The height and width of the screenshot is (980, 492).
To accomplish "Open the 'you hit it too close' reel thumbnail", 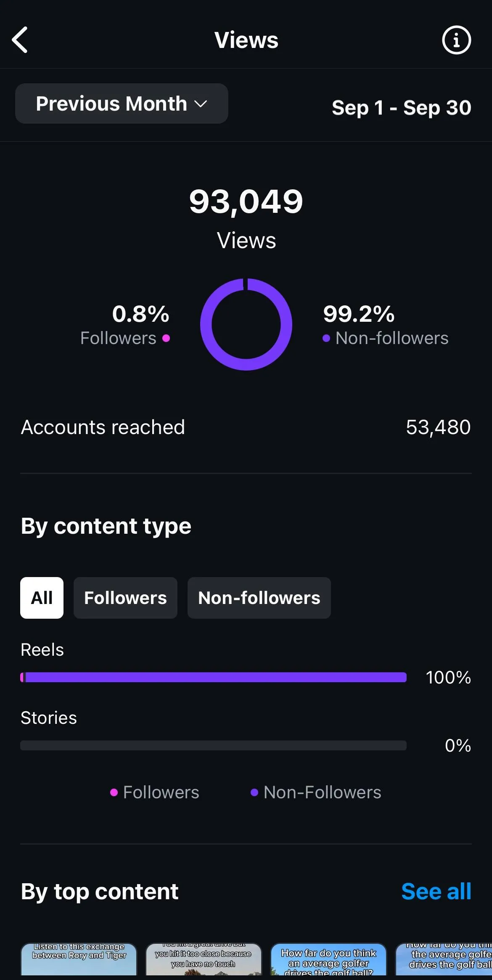I will click(x=204, y=959).
